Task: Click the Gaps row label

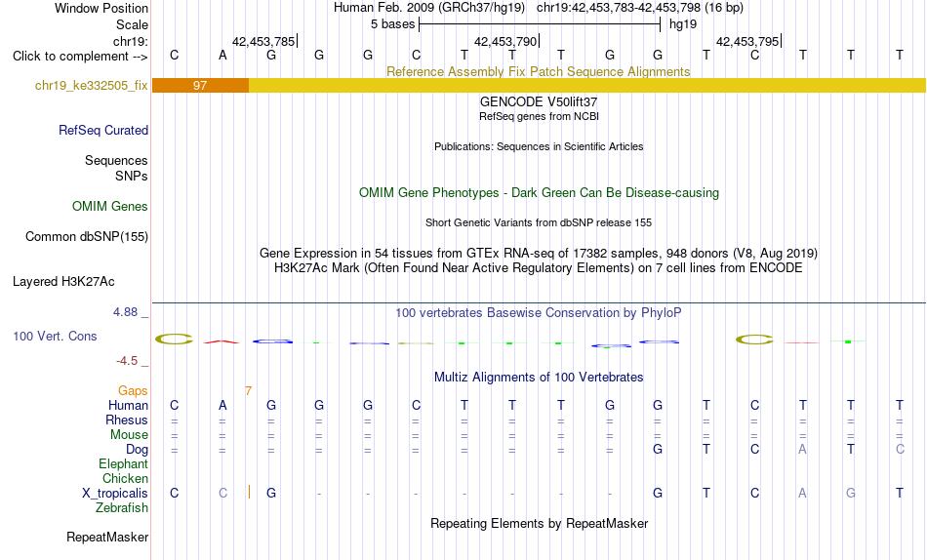Action: [133, 391]
